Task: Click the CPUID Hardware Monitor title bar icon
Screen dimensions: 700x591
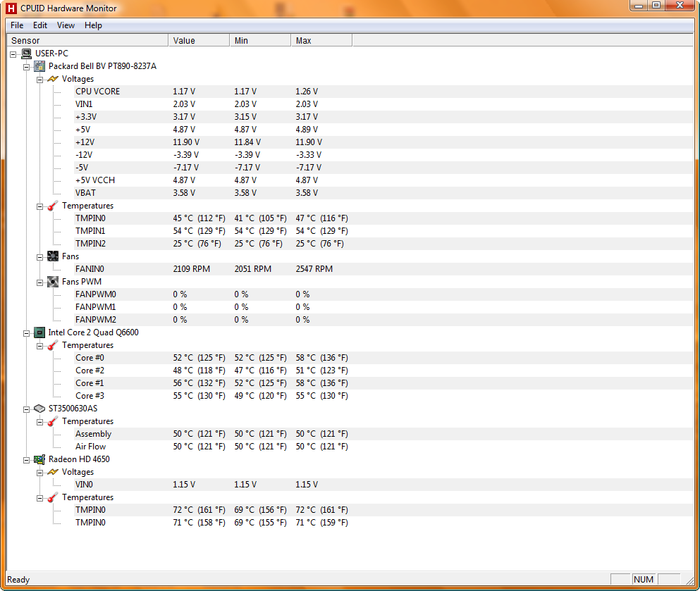Action: pyautogui.click(x=11, y=8)
